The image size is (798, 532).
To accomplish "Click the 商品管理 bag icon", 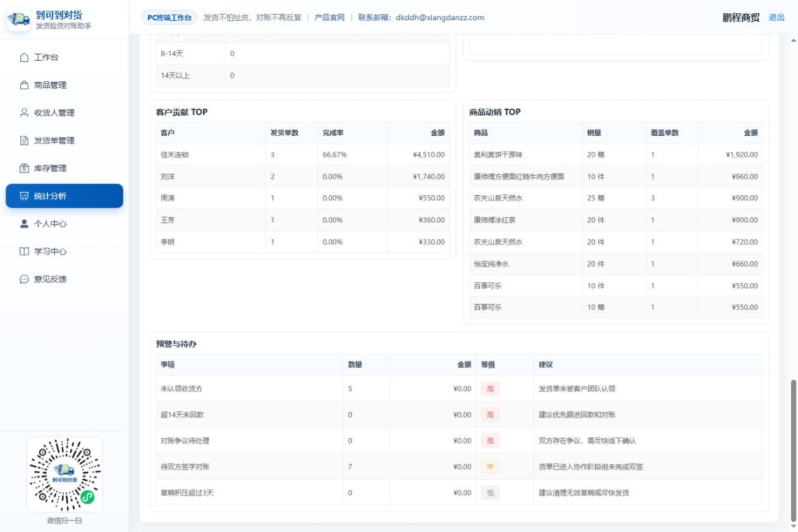I will pyautogui.click(x=24, y=85).
